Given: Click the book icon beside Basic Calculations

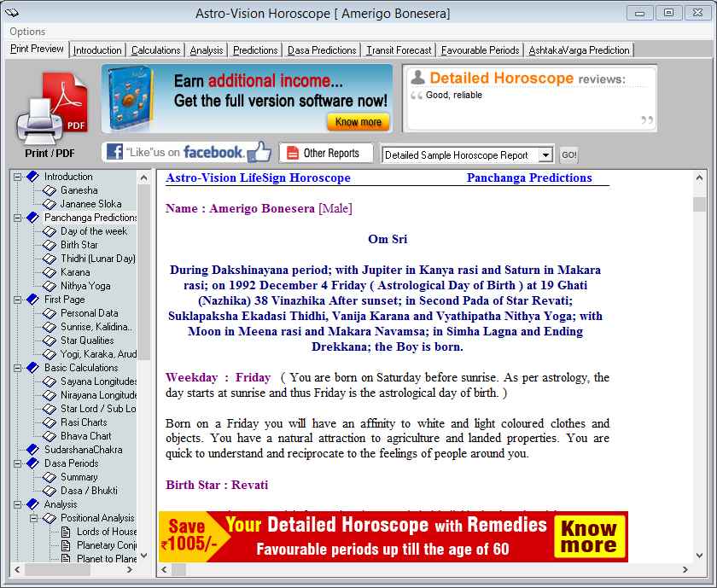Looking at the screenshot, I should [33, 368].
